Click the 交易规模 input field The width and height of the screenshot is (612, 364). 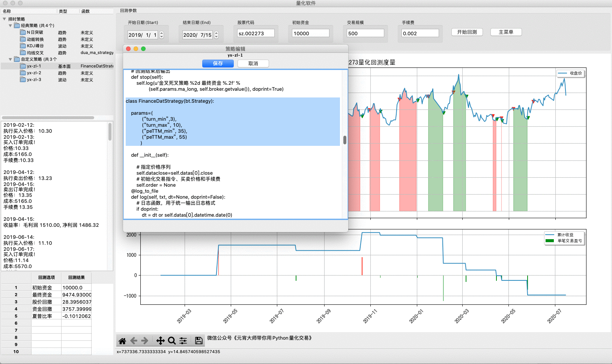[x=365, y=33]
